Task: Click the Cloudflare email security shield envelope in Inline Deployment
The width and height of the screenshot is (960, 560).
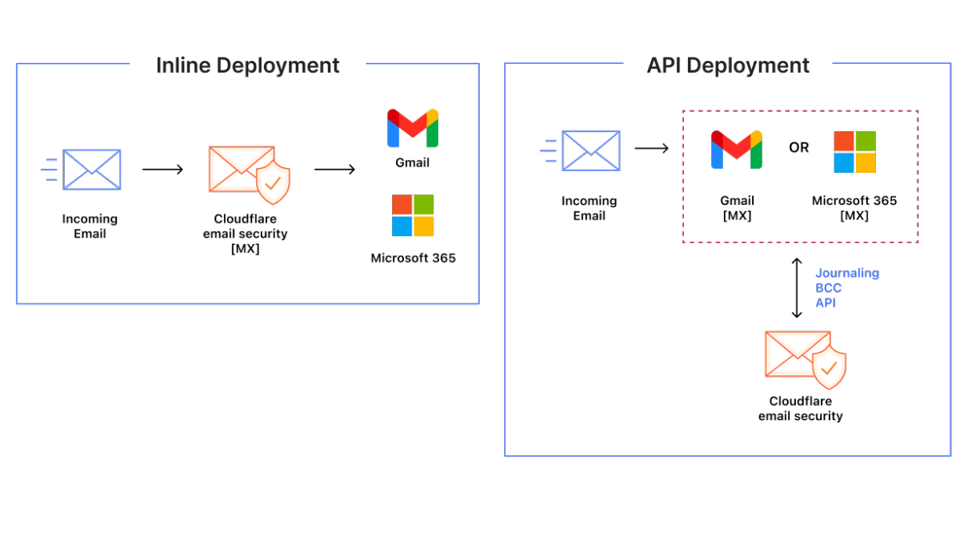Action: 250,174
